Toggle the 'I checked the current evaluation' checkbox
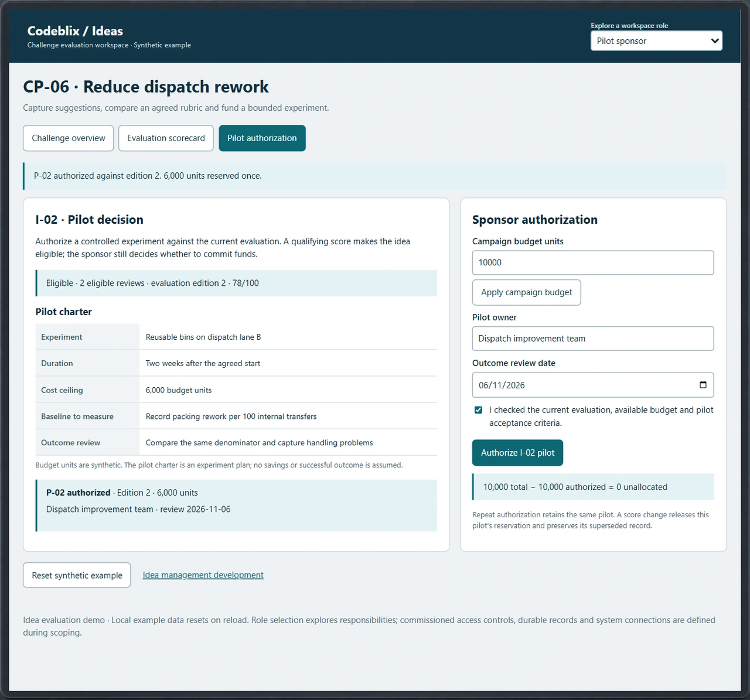The image size is (750, 700). [478, 410]
